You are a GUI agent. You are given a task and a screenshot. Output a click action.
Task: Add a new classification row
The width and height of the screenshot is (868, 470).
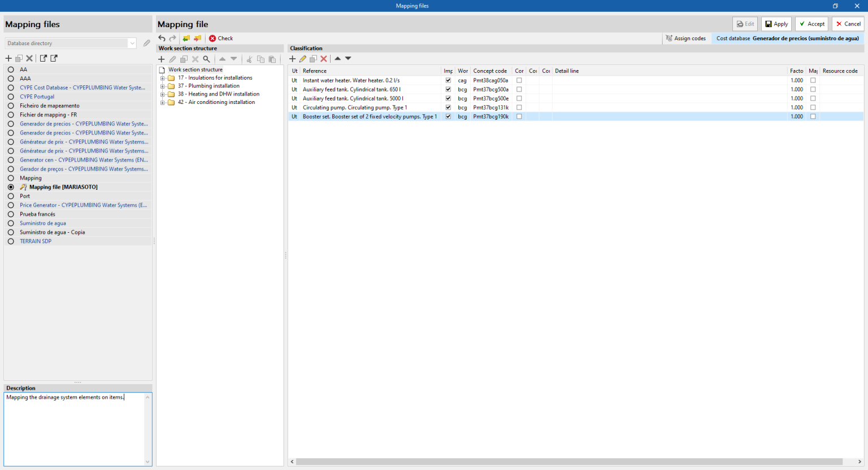292,59
